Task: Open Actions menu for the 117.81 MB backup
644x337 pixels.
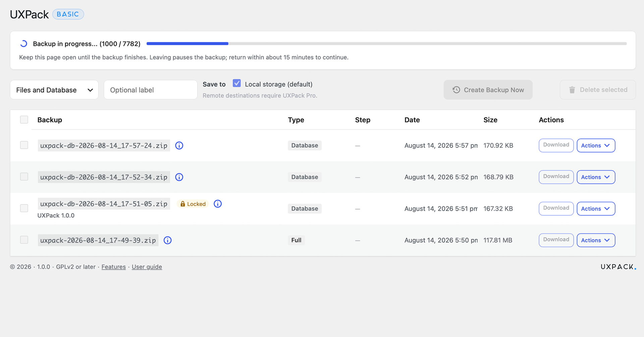Action: tap(596, 240)
